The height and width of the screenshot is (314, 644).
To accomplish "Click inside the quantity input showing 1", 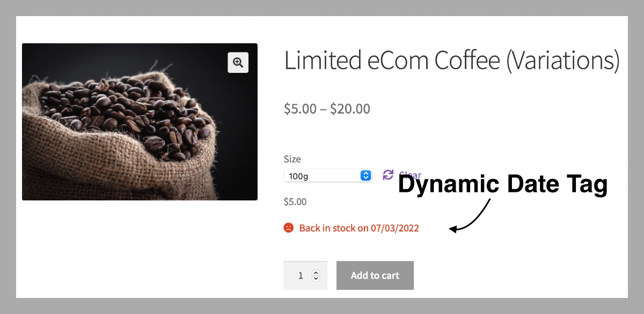I will (x=301, y=275).
